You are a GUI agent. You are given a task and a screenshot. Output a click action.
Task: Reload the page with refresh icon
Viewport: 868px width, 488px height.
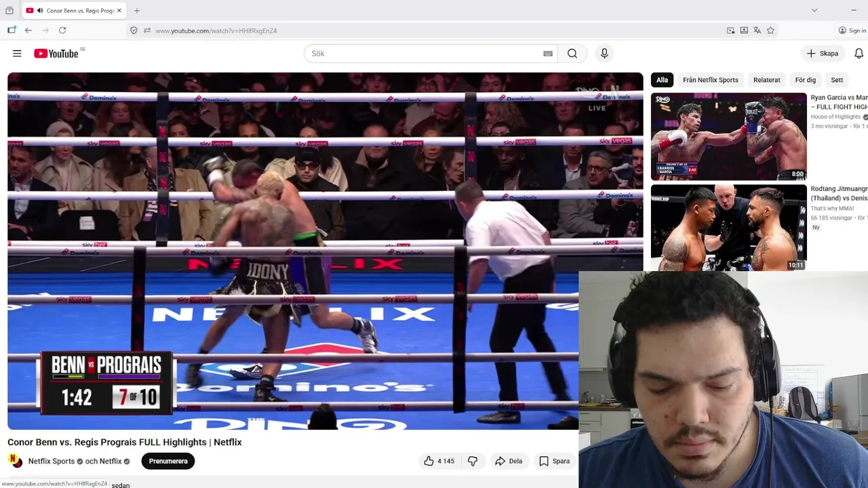(62, 30)
